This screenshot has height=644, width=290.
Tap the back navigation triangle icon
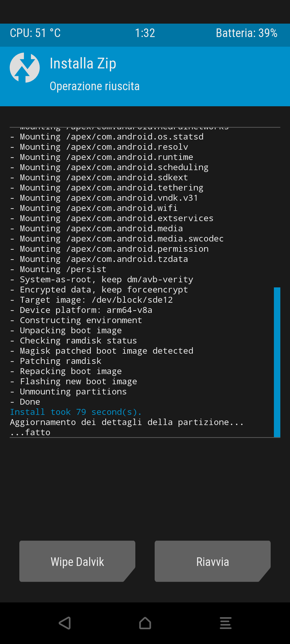[x=65, y=623]
